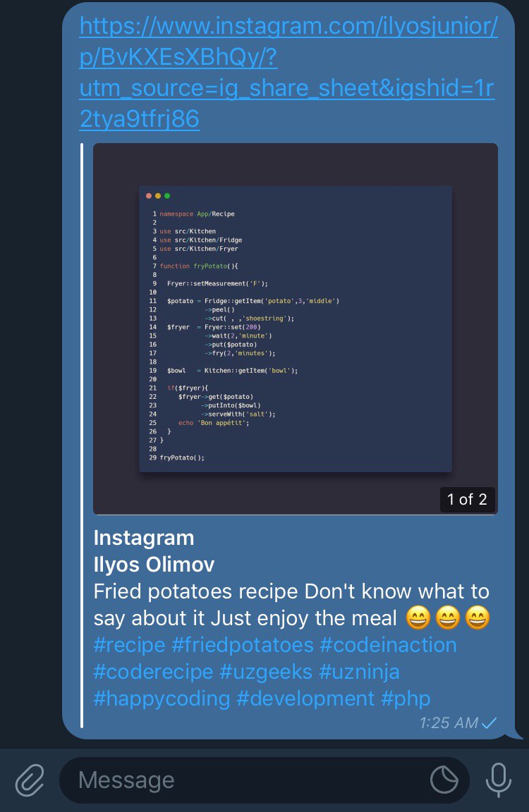Screen dimensions: 529x812
Task: Tap the #development hashtag
Action: [305, 699]
